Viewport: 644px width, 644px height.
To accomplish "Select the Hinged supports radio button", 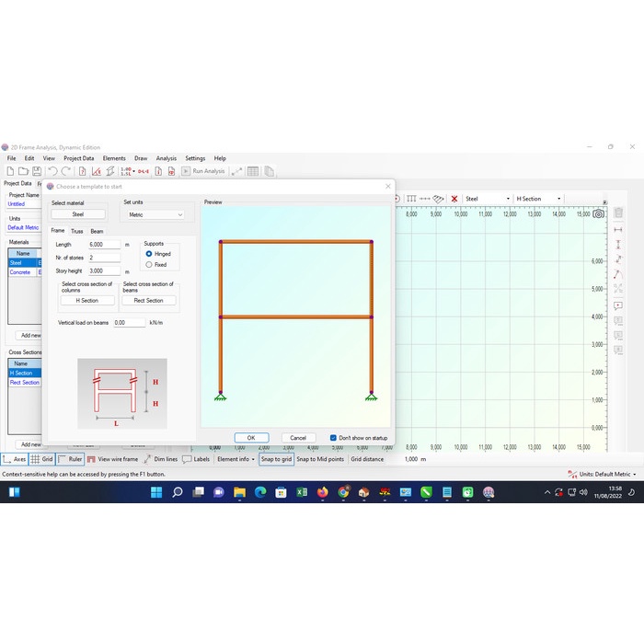I will click(149, 254).
